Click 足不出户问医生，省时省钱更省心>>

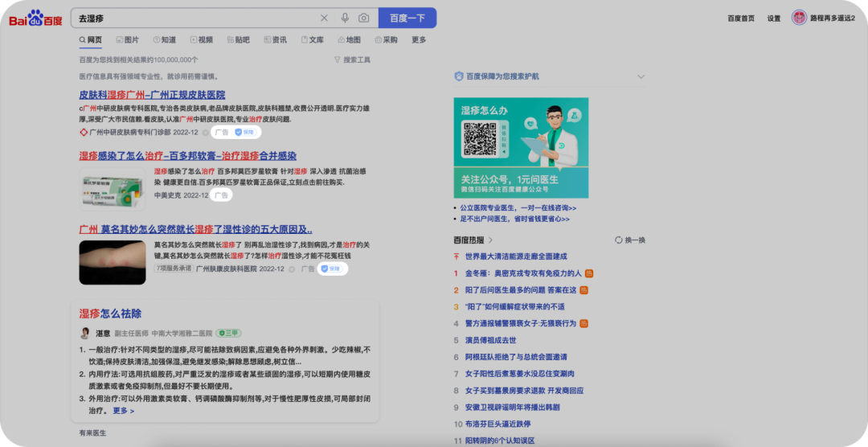point(515,219)
